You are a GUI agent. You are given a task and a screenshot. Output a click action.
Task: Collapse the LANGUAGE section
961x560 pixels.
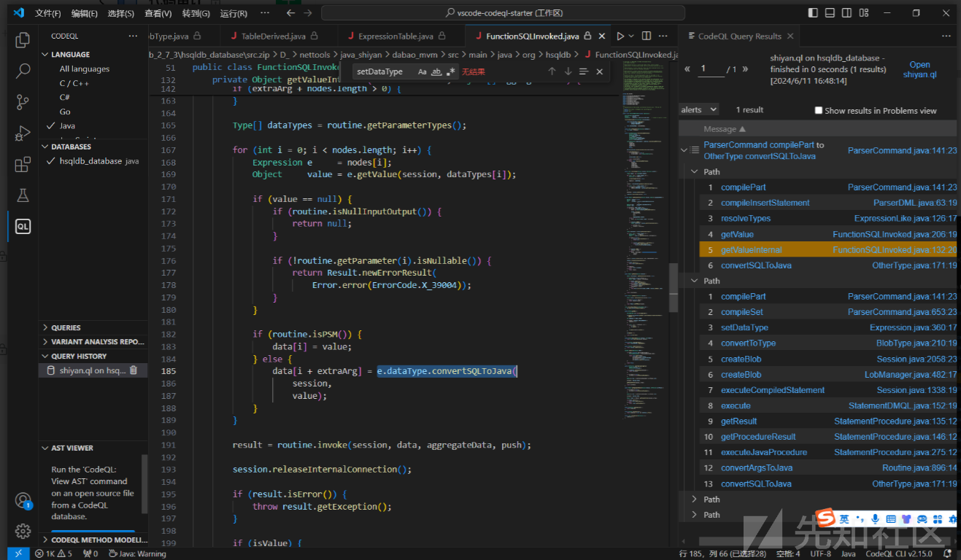[x=70, y=55]
